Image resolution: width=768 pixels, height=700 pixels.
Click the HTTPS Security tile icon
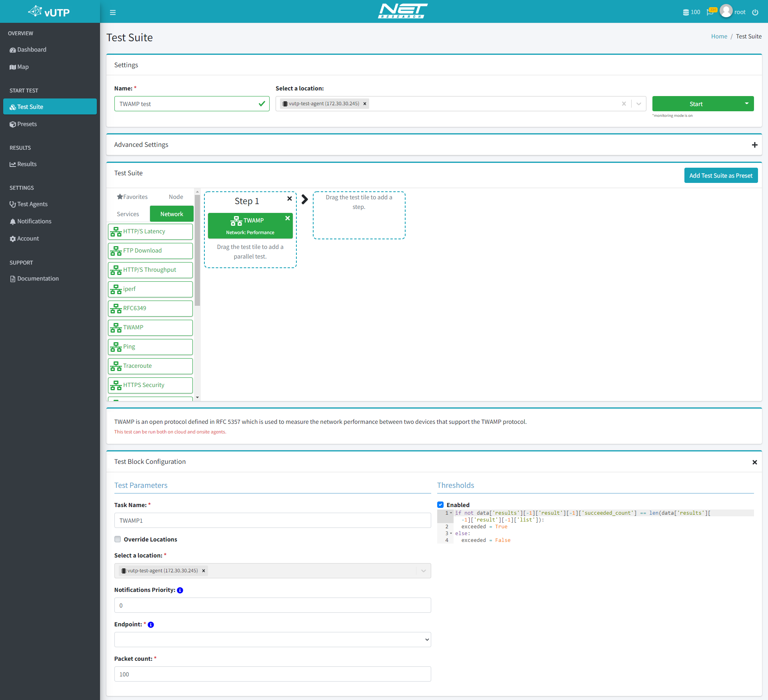(116, 385)
